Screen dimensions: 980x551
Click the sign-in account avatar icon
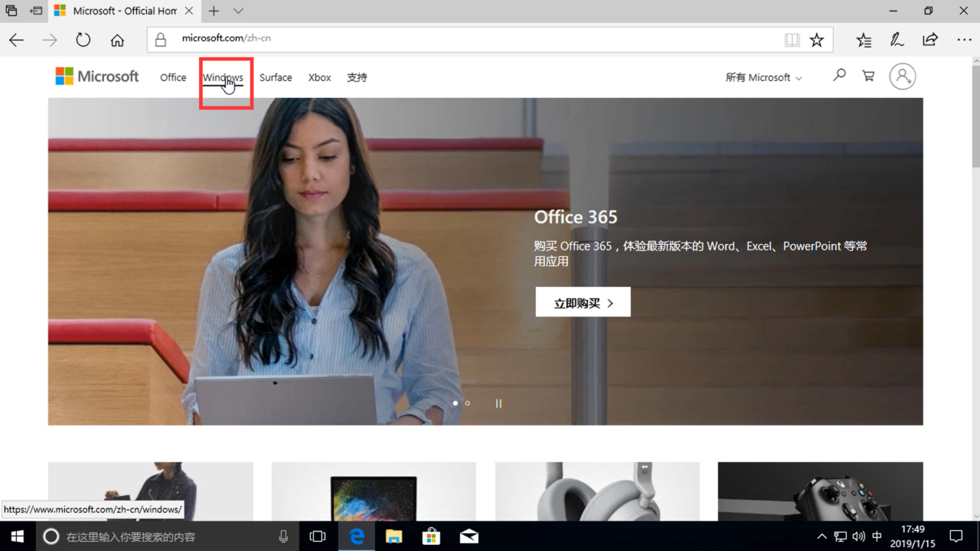[903, 77]
